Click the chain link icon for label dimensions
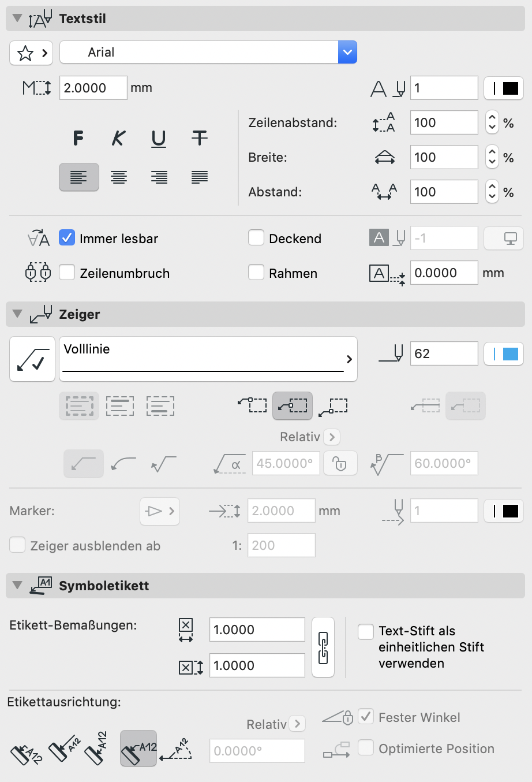 (323, 647)
